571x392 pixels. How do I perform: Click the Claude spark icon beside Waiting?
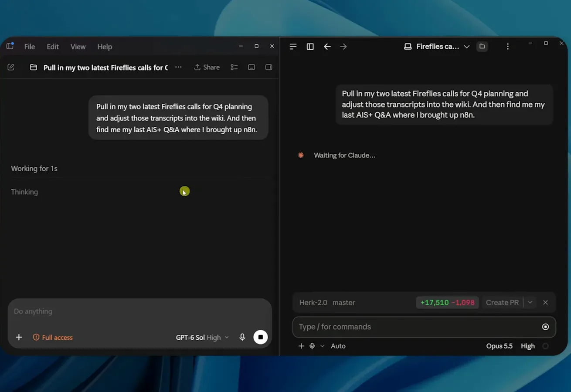click(x=301, y=155)
